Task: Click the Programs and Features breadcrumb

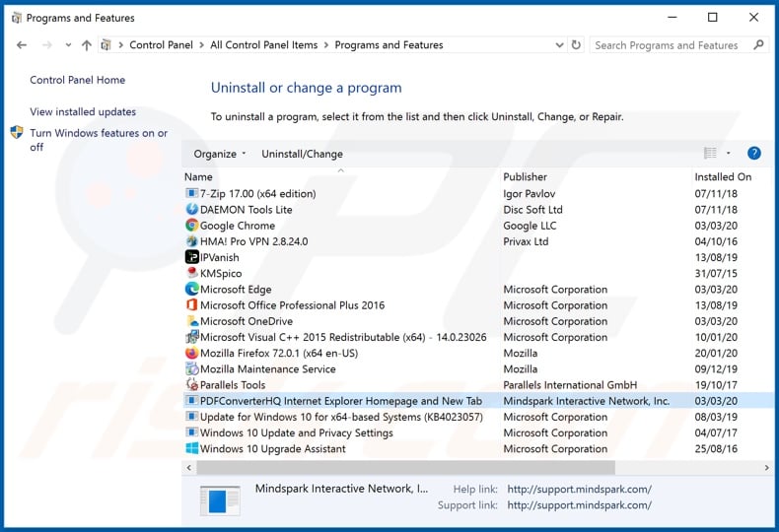Action: [389, 45]
